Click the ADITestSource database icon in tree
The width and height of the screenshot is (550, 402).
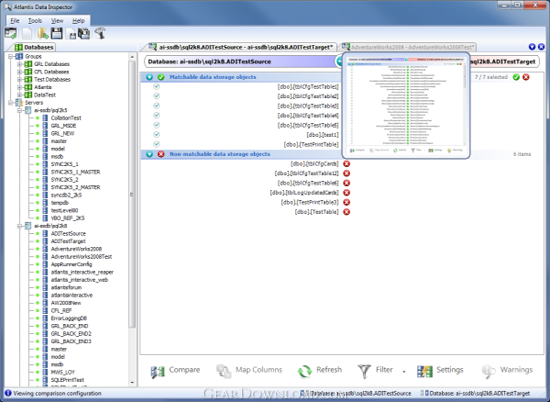[45, 234]
